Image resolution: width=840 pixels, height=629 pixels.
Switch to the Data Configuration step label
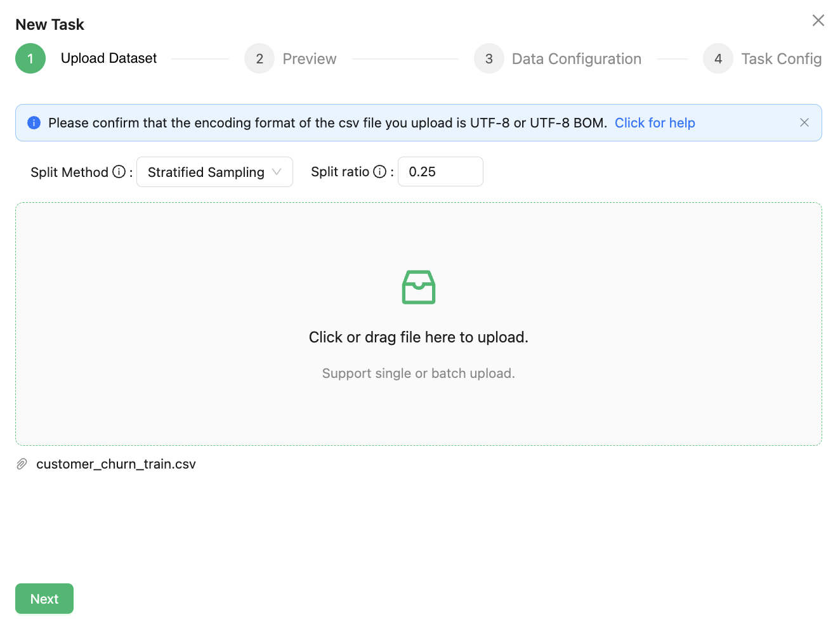click(x=576, y=59)
